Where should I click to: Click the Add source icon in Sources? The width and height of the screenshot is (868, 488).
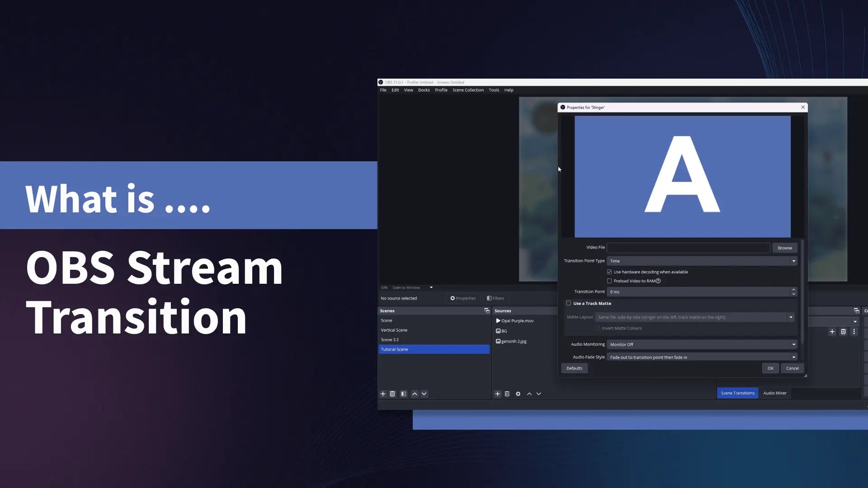(497, 393)
